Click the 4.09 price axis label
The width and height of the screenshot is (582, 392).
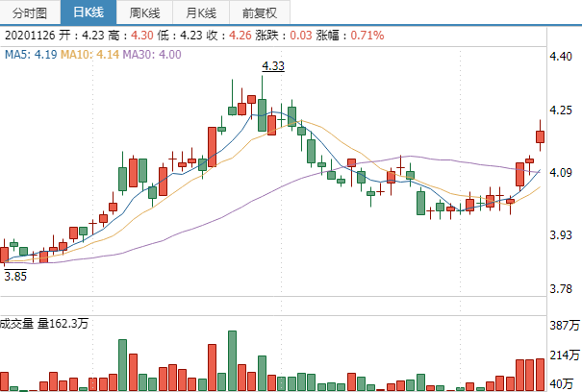click(561, 172)
